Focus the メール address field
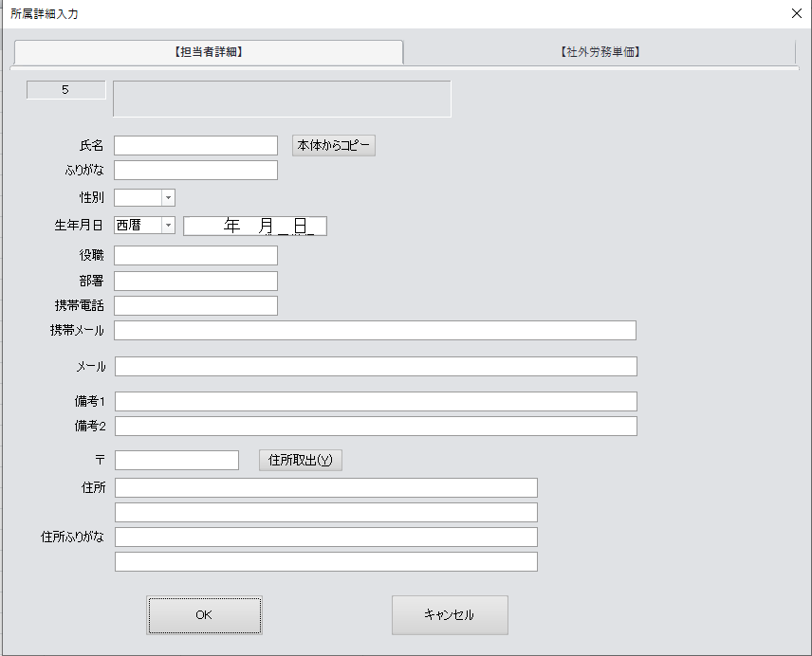Viewport: 812px width, 656px height. (x=375, y=367)
